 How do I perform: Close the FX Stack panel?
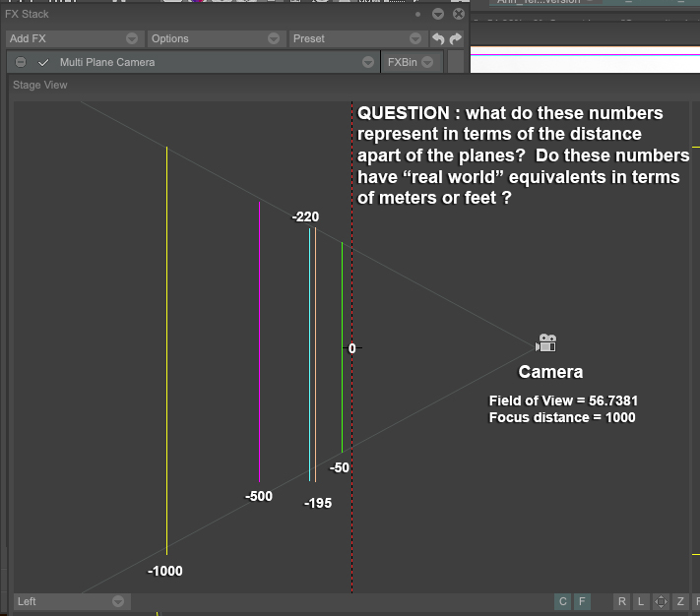click(459, 15)
